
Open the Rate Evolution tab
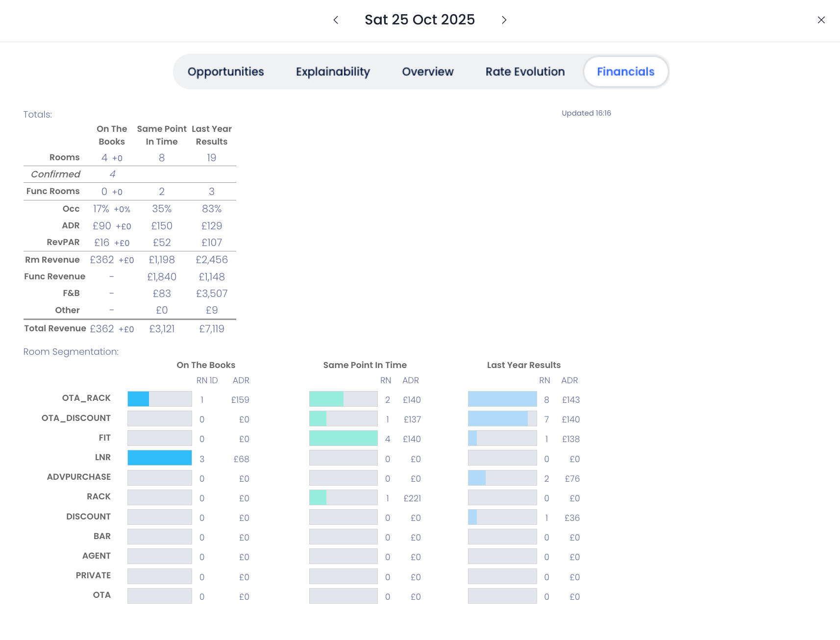(525, 72)
